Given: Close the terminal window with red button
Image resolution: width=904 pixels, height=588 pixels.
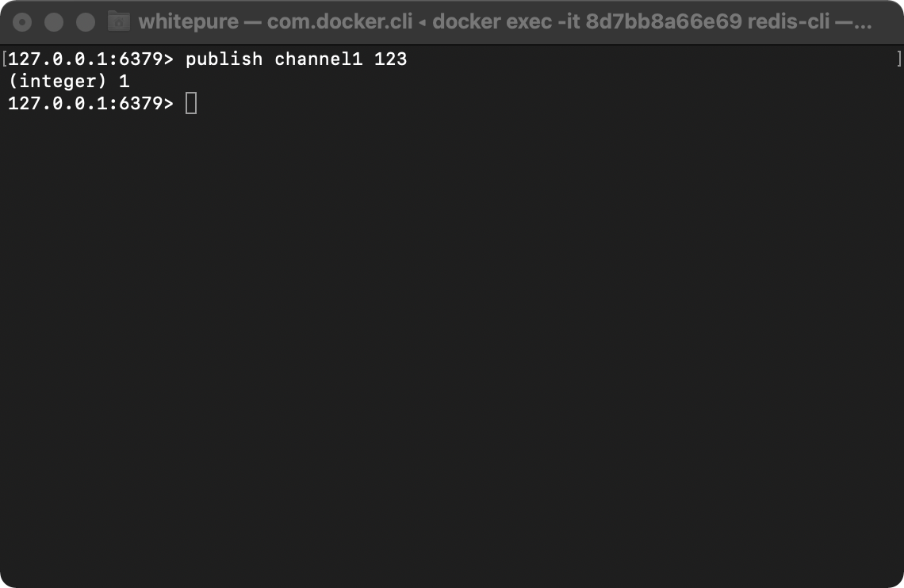Looking at the screenshot, I should (x=22, y=22).
